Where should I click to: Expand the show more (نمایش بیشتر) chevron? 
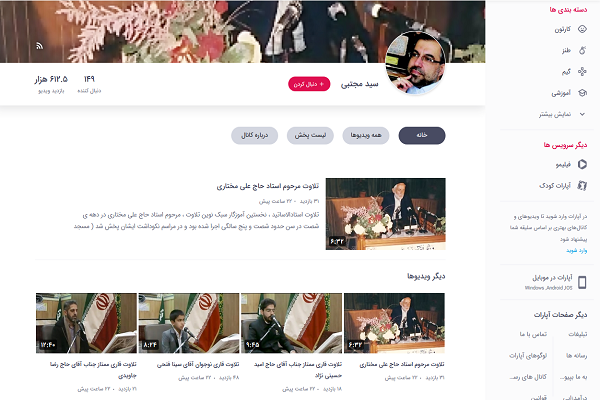coord(582,114)
